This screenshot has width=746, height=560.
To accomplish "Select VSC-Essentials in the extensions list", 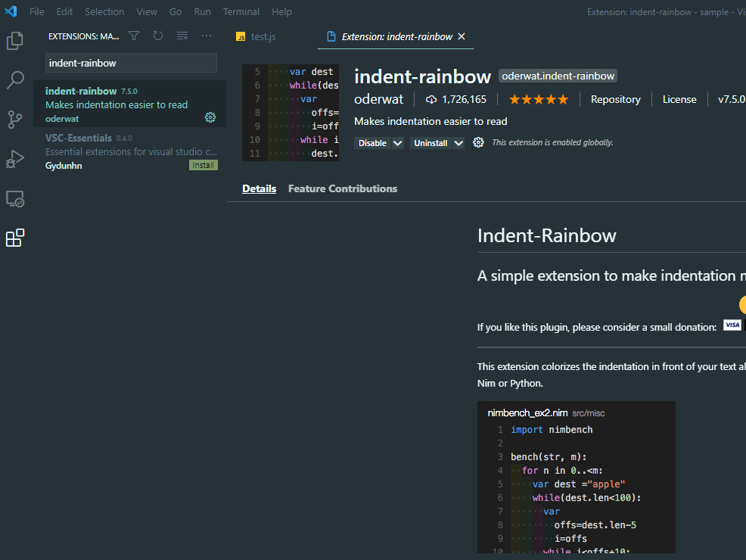I will tap(129, 151).
